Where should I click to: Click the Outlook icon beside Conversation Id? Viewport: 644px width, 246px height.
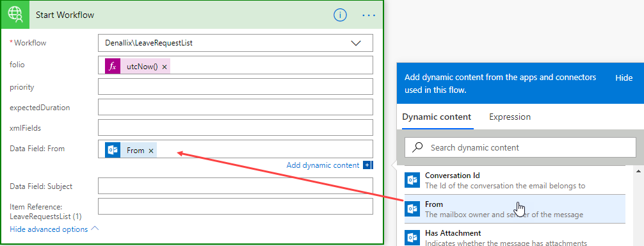pyautogui.click(x=412, y=180)
